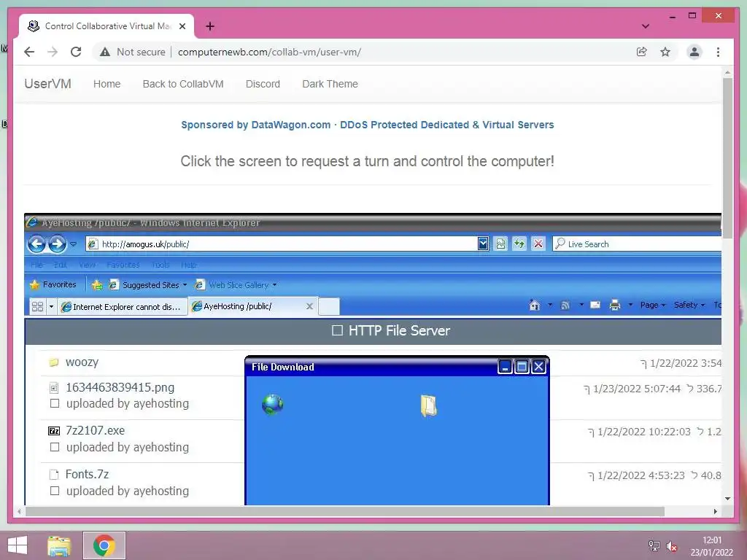The image size is (747, 560).
Task: Open the DataWagon.com sponsor link
Action: (x=368, y=125)
